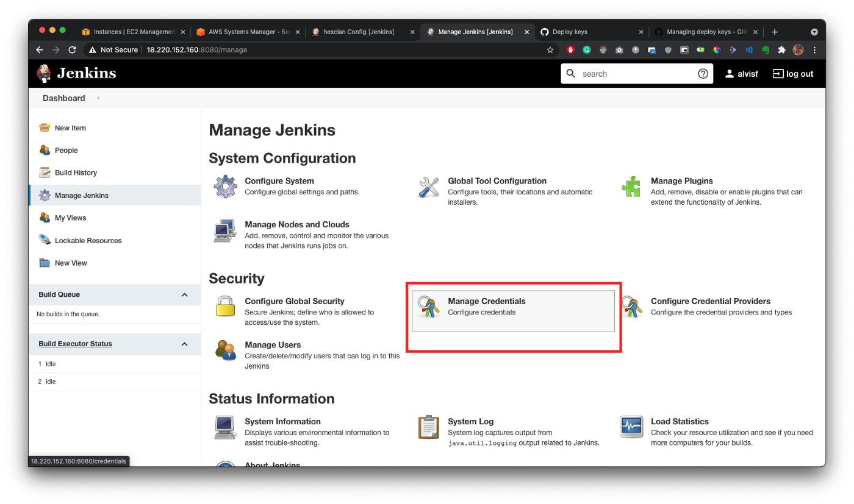Click the New View folder icon
This screenshot has width=854, height=504.
coord(45,263)
